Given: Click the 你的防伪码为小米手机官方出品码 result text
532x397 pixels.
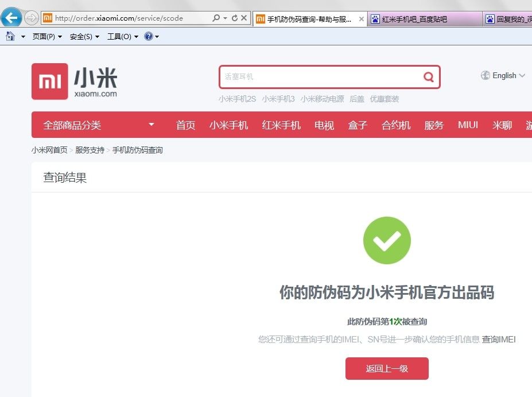Looking at the screenshot, I should tap(387, 292).
